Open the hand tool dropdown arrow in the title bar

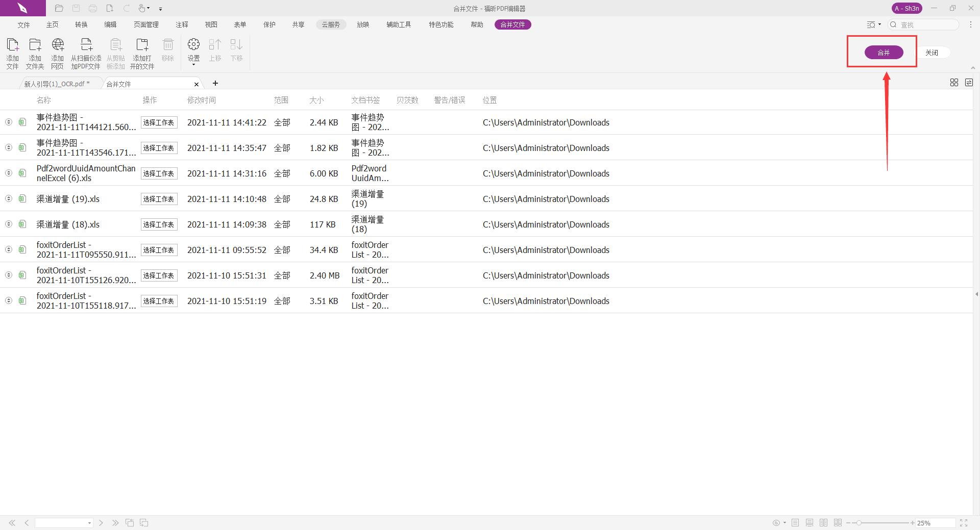[x=149, y=8]
